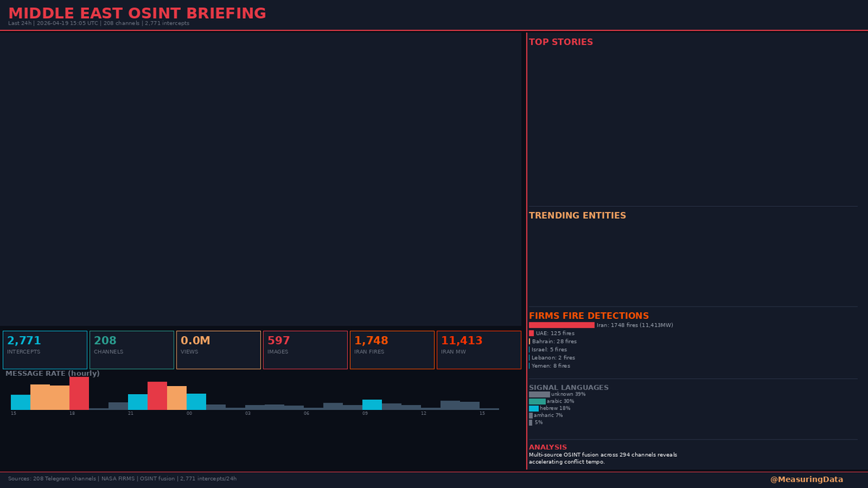Click the Iran fires red bar
868x488 pixels.
[561, 325]
